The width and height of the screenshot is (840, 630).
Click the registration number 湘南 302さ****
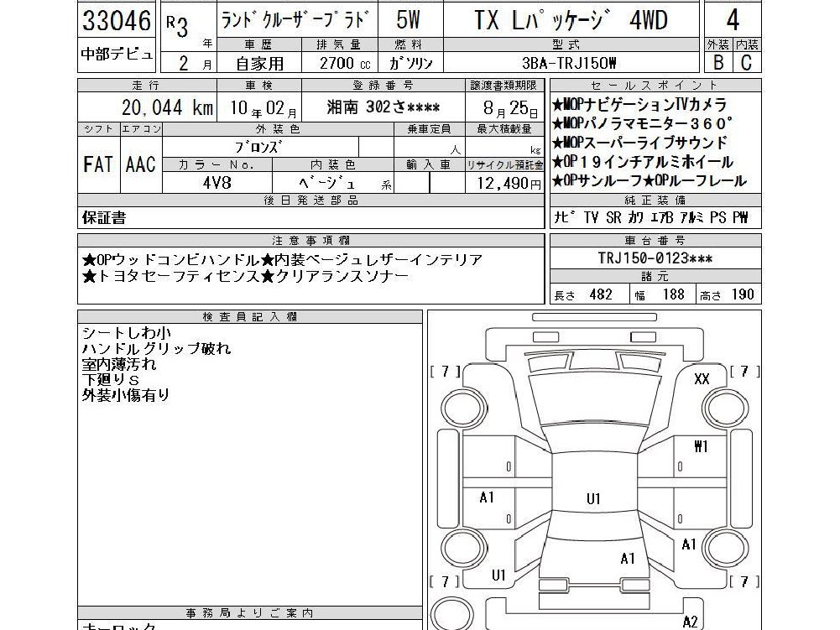click(383, 107)
